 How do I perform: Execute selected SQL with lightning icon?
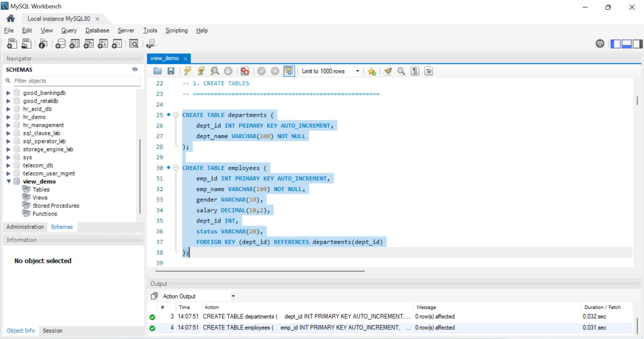pos(188,71)
